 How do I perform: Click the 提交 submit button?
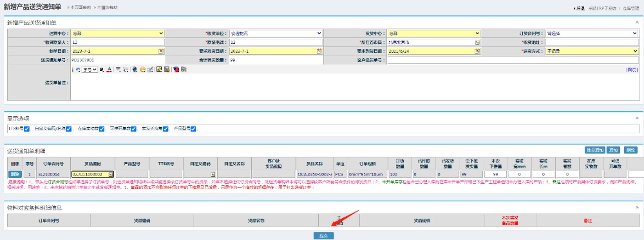pyautogui.click(x=323, y=236)
